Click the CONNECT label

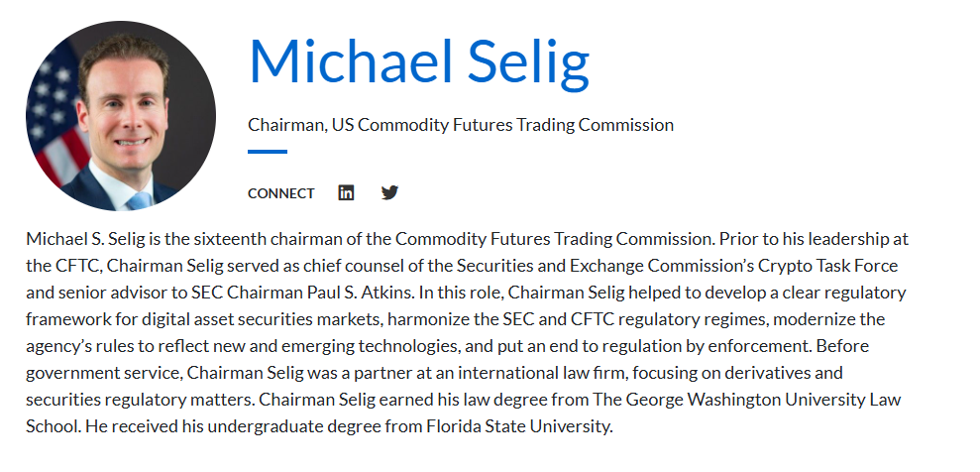(x=280, y=193)
